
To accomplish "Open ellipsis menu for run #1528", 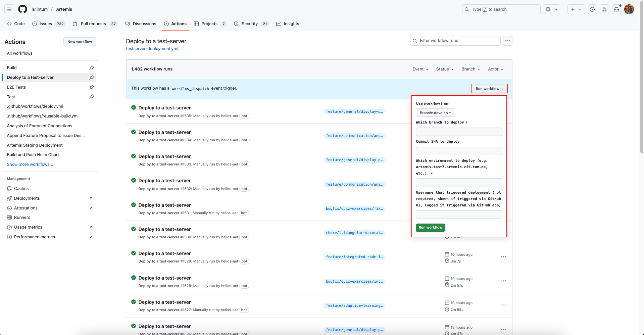I will click(x=504, y=281).
